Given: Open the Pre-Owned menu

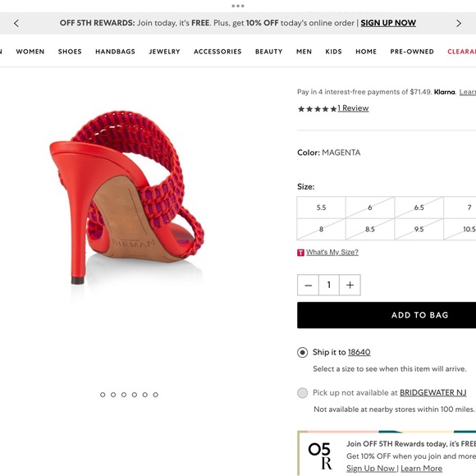Looking at the screenshot, I should coord(412,52).
